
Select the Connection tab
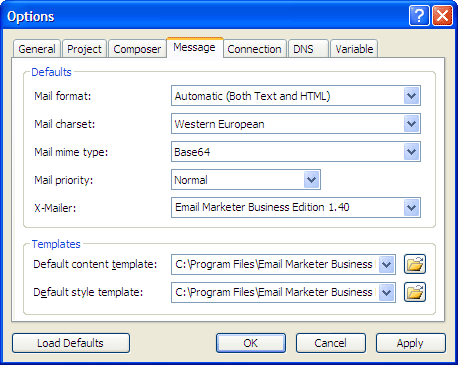[254, 49]
